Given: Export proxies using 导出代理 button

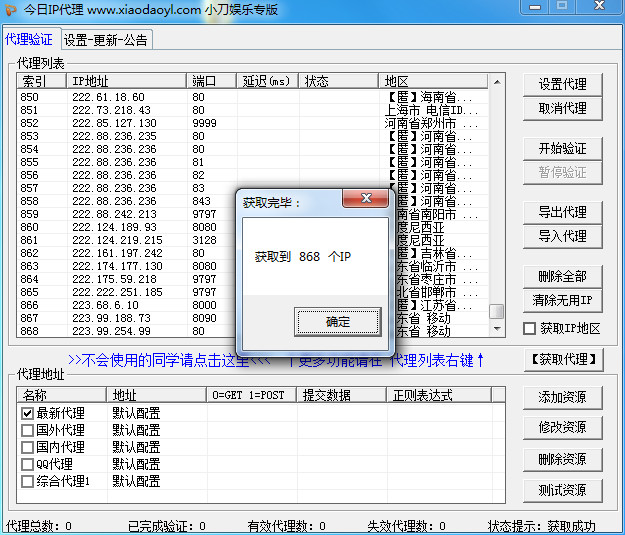Looking at the screenshot, I should click(x=562, y=212).
